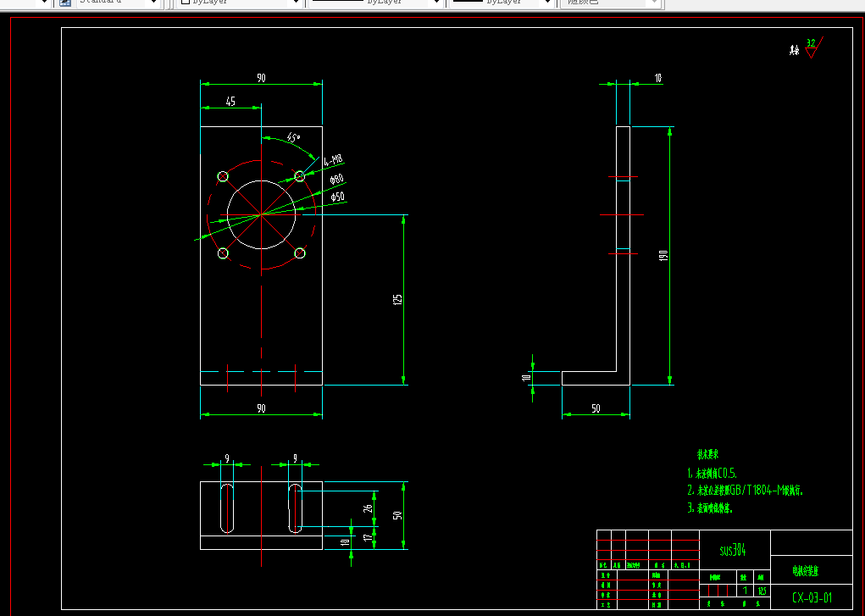
Task: Select the 17 slot offset dimension text
Action: 368,536
